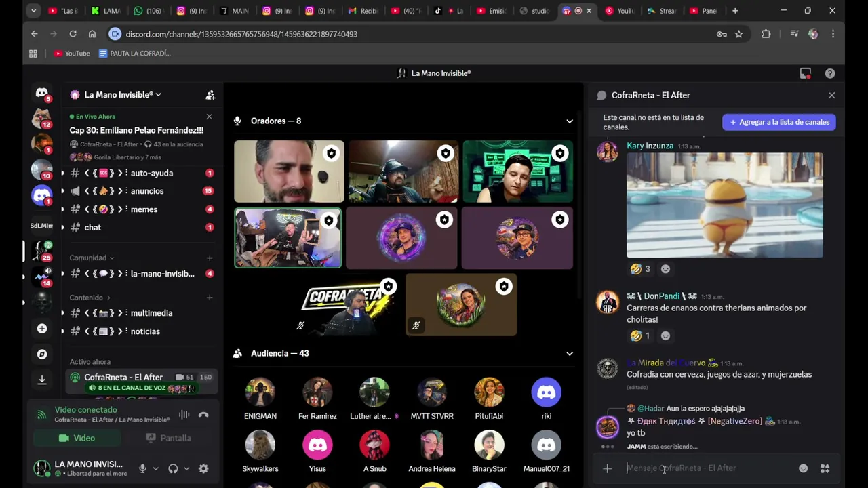Open the noticias channel
The width and height of the screenshot is (868, 488).
[141, 331]
